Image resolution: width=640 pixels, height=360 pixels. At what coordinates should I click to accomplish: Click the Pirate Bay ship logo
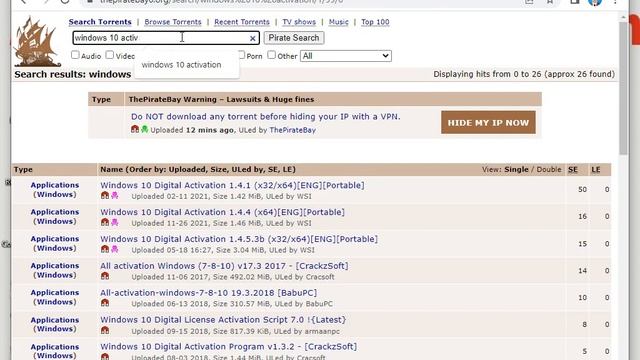pos(37,41)
